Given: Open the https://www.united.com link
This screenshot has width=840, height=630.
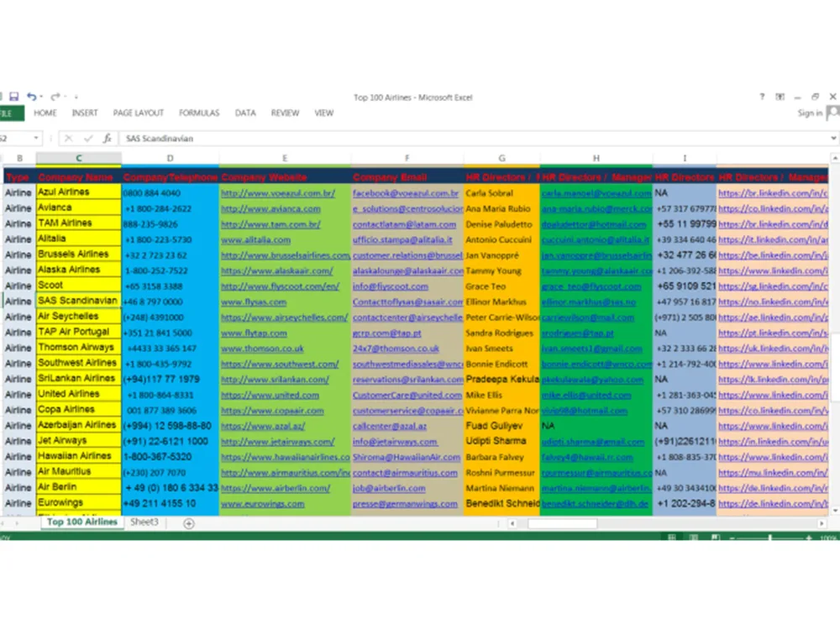Looking at the screenshot, I should (x=270, y=396).
